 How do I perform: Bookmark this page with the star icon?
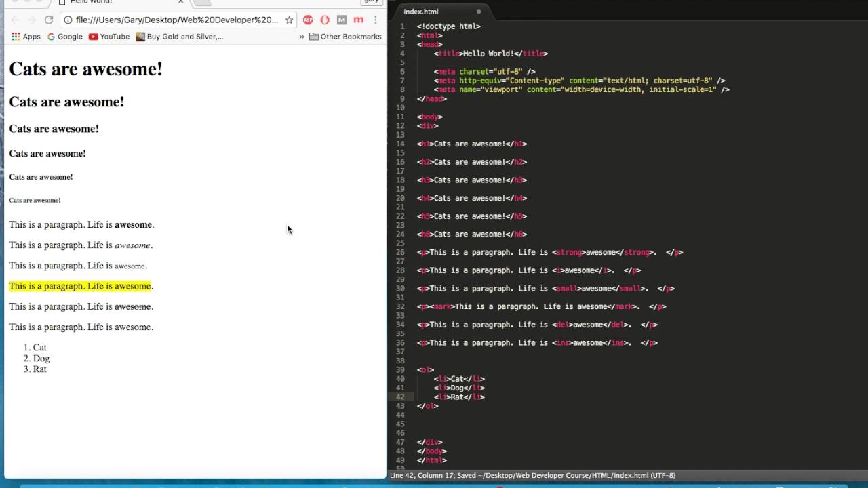coord(289,20)
